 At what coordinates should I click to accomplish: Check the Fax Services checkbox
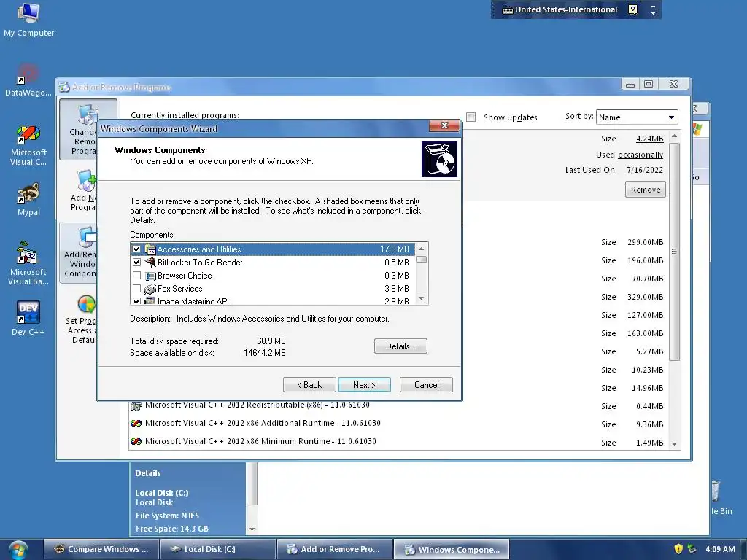pyautogui.click(x=136, y=289)
